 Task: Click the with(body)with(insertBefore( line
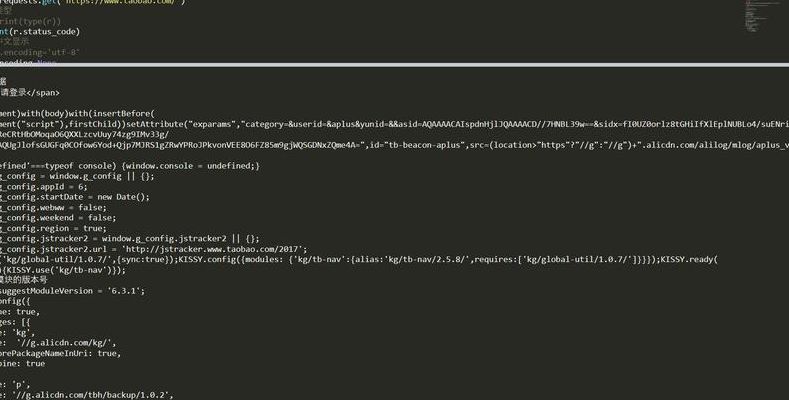(77, 114)
